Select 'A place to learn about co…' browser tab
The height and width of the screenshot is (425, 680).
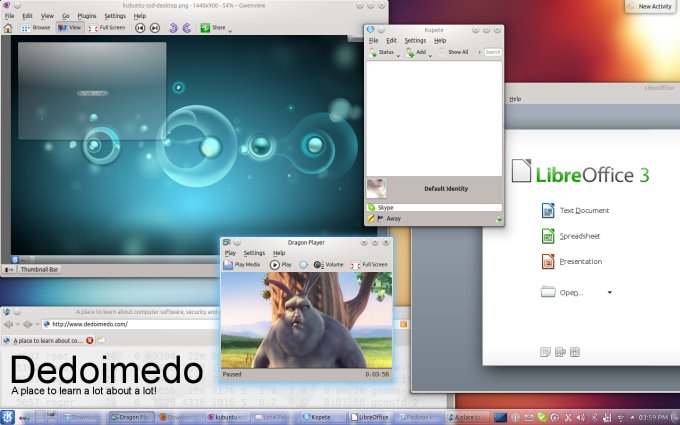point(48,340)
